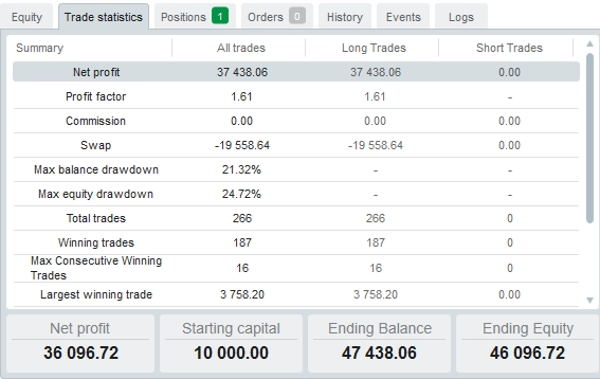Image resolution: width=600 pixels, height=379 pixels.
Task: Open the Events tab
Action: [403, 17]
